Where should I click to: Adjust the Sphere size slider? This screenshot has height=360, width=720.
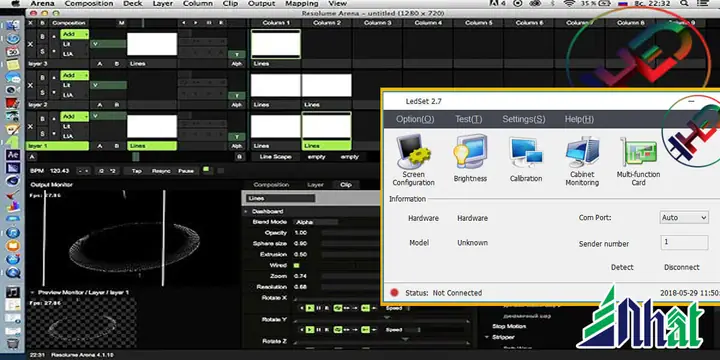pos(351,244)
